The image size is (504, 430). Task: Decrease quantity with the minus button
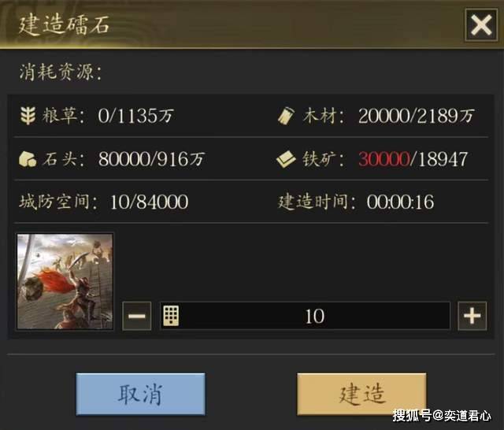click(137, 317)
